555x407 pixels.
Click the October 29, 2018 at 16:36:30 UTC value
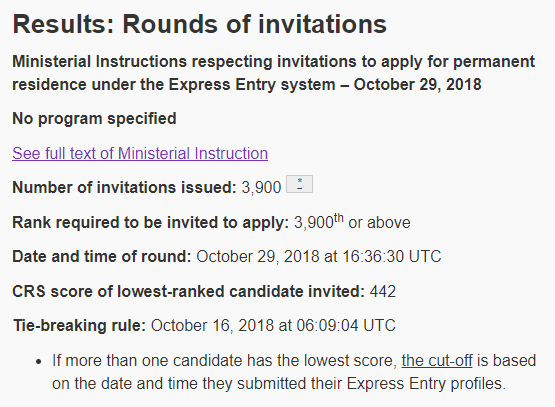coord(319,257)
